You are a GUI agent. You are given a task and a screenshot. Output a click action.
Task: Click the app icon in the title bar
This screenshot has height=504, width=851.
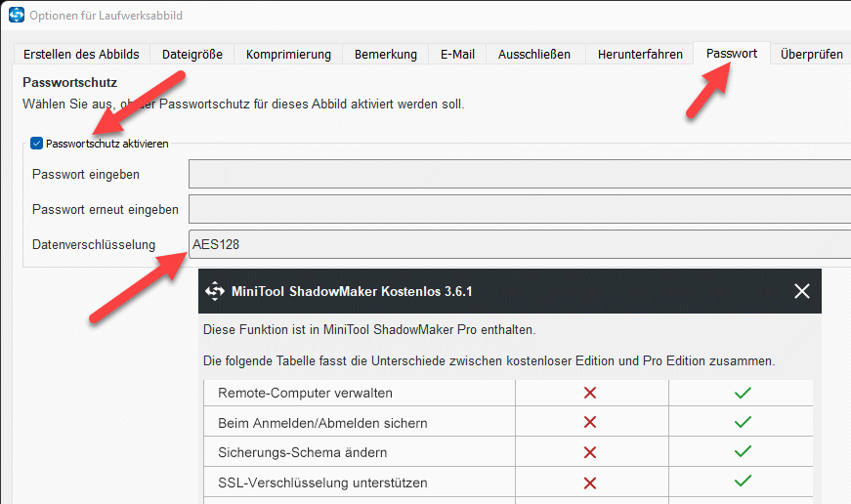17,15
